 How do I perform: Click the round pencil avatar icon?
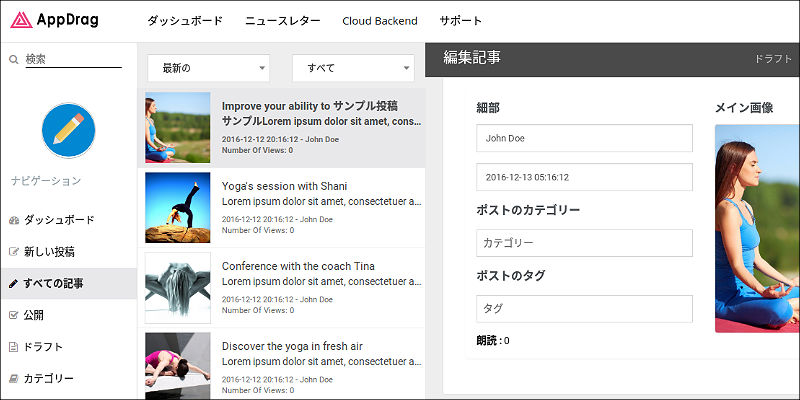68,130
